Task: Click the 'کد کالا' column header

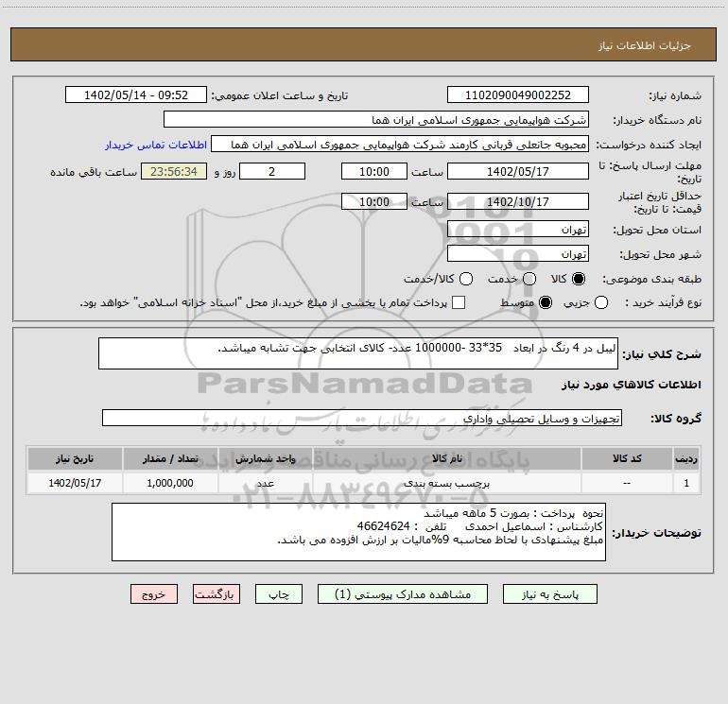Action: (x=627, y=458)
